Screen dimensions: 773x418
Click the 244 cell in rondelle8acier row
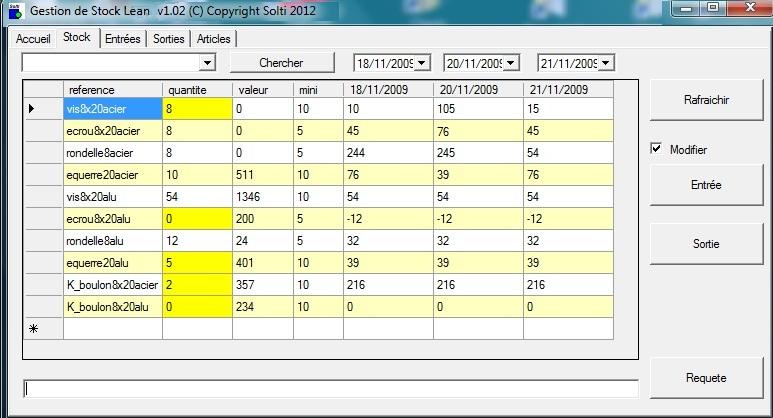tap(388, 153)
